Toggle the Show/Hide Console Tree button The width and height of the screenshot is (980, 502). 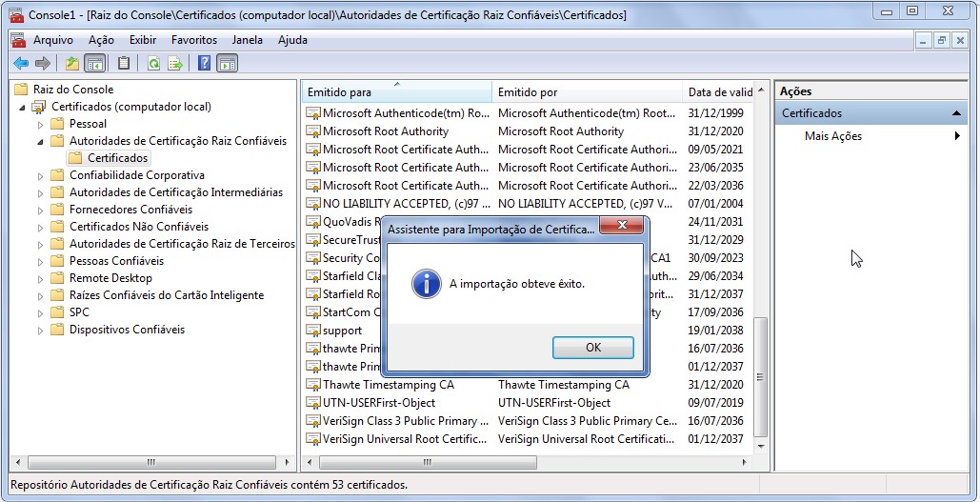click(x=95, y=64)
